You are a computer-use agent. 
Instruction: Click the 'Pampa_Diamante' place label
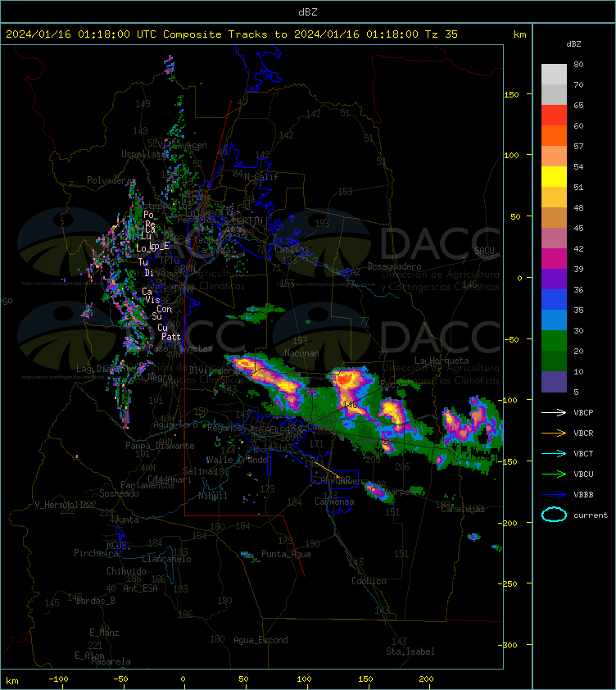tap(160, 446)
